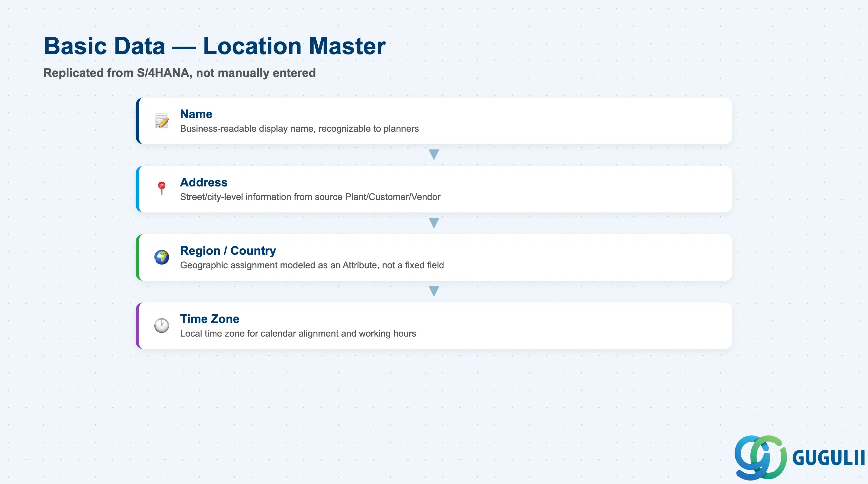Image resolution: width=868 pixels, height=484 pixels.
Task: Click subtitle 'Replicated from S/4HANA, not manually entered'
Action: tap(180, 73)
